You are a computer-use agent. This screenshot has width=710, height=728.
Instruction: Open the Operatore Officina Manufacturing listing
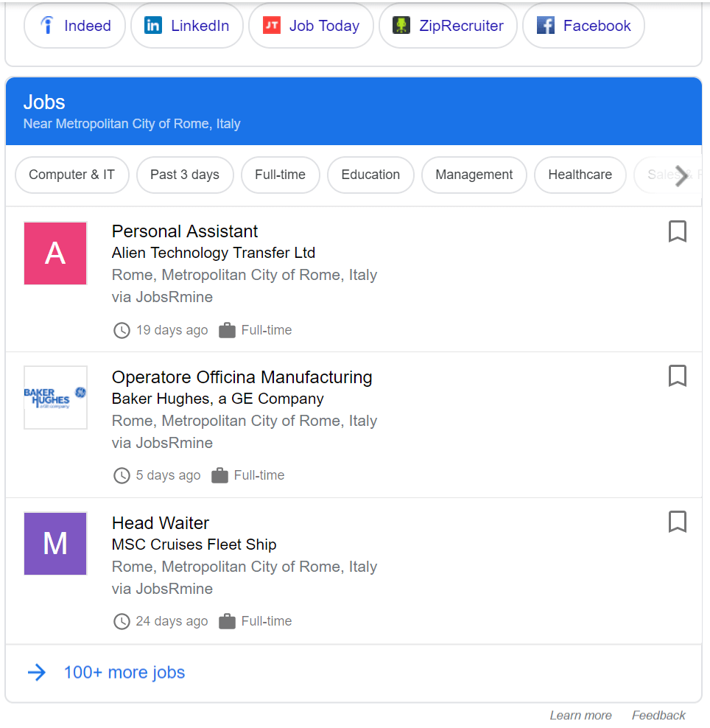[x=242, y=377]
